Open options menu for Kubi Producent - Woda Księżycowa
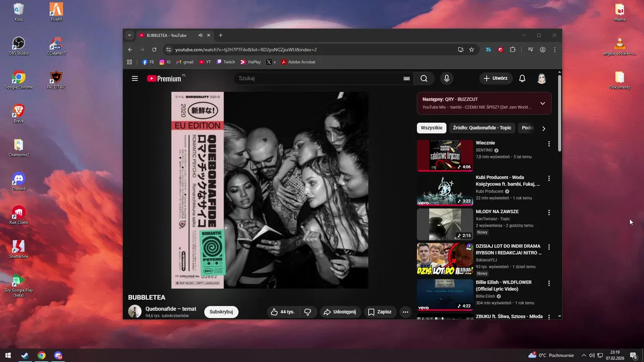 (549, 178)
